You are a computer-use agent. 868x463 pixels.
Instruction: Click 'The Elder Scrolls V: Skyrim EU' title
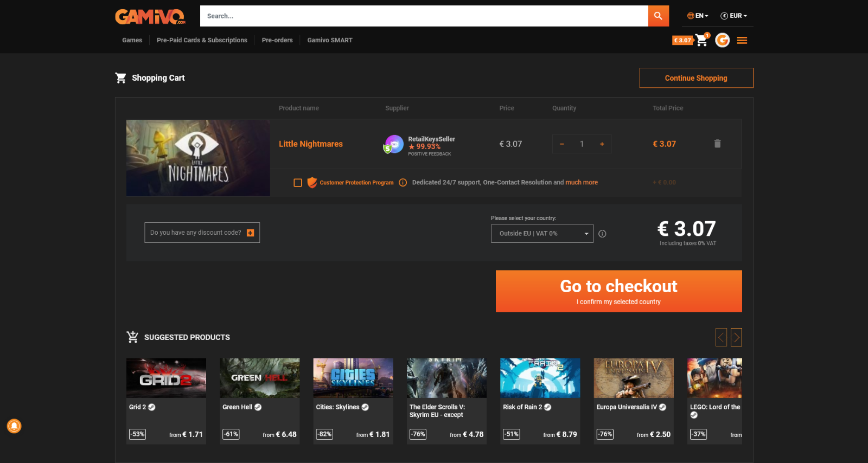[x=437, y=411]
